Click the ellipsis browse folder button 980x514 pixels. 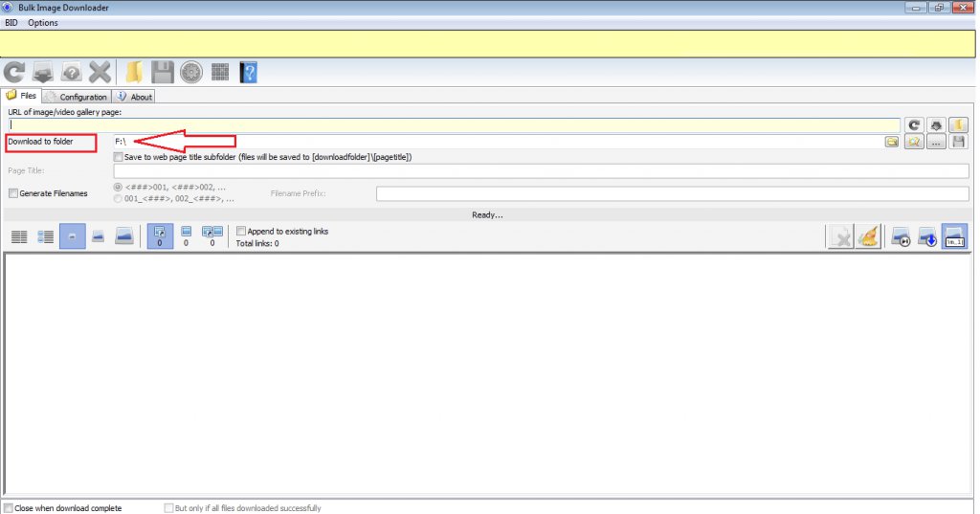[936, 142]
